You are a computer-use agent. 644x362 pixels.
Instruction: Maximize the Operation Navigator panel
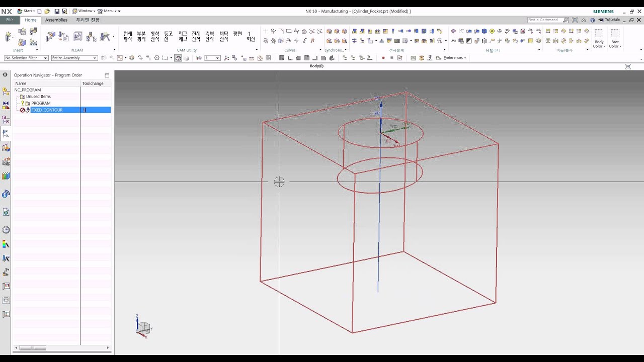[x=107, y=75]
